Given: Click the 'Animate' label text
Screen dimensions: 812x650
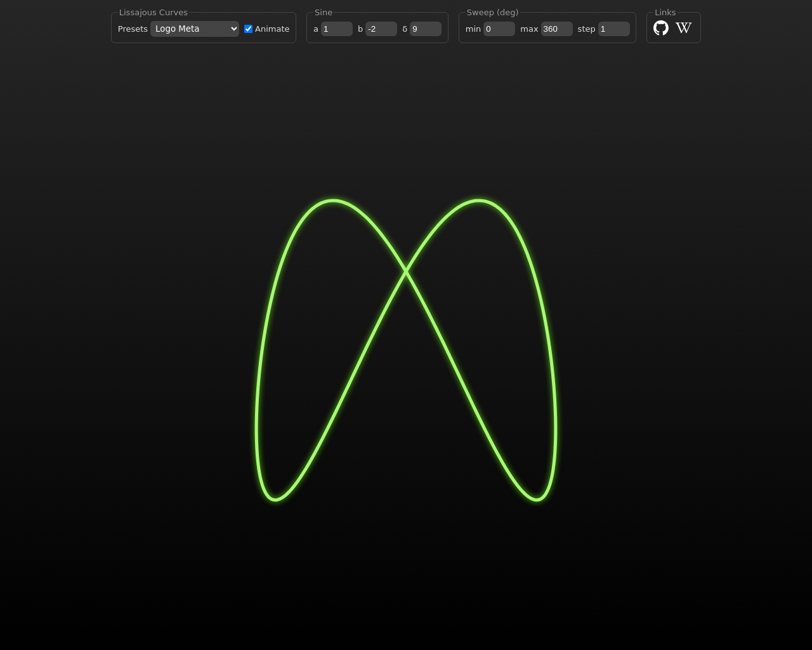Looking at the screenshot, I should (272, 29).
